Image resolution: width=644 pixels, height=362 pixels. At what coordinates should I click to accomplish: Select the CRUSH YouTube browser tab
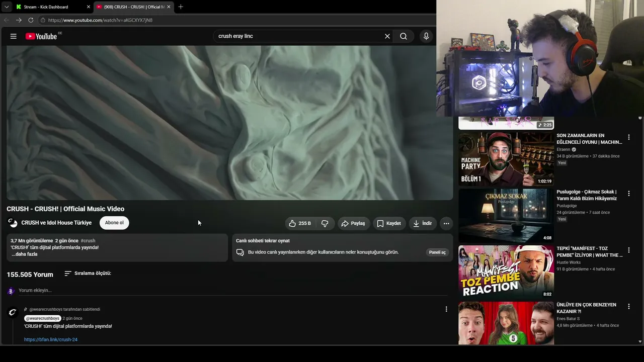point(134,7)
